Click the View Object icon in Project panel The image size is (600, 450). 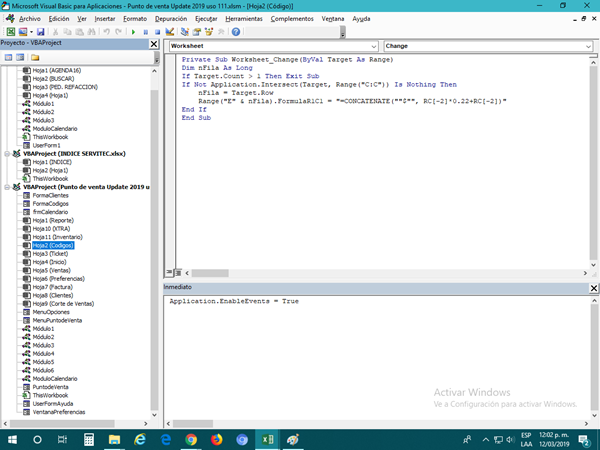click(x=21, y=58)
